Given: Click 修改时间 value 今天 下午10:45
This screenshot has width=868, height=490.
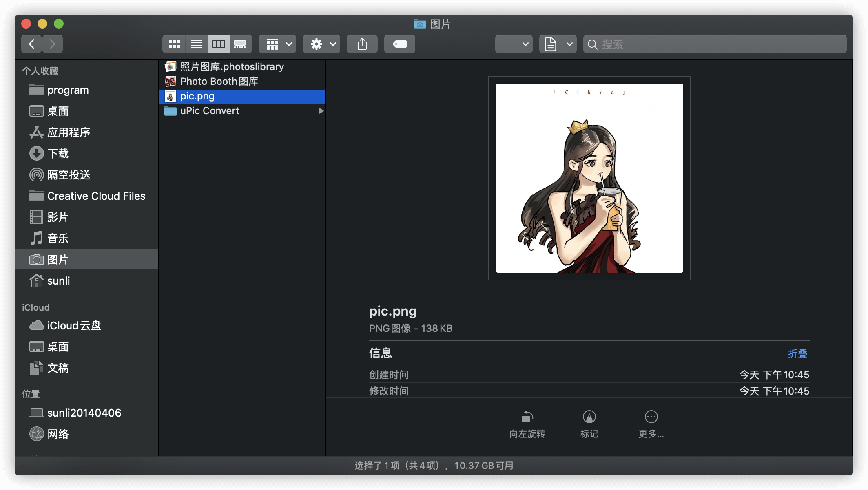Looking at the screenshot, I should pos(774,391).
